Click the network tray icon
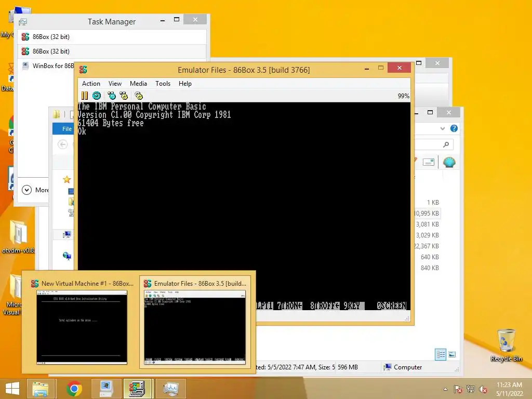 click(x=470, y=389)
